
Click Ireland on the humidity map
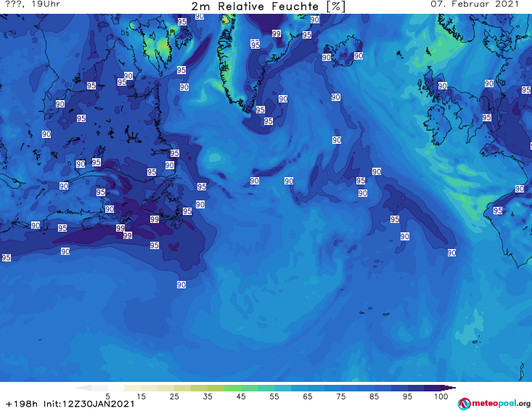click(x=438, y=125)
